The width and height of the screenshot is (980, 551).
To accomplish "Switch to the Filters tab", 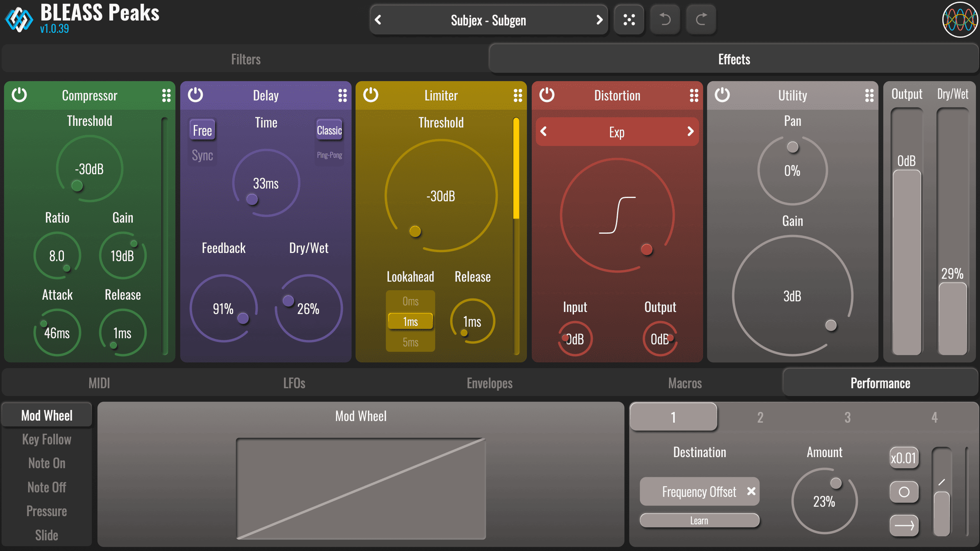I will (245, 59).
